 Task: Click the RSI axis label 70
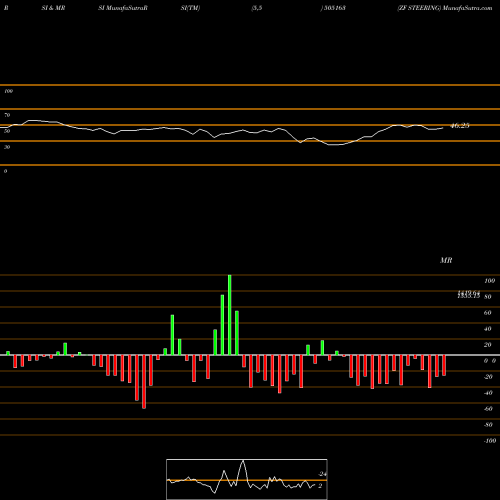7,115
